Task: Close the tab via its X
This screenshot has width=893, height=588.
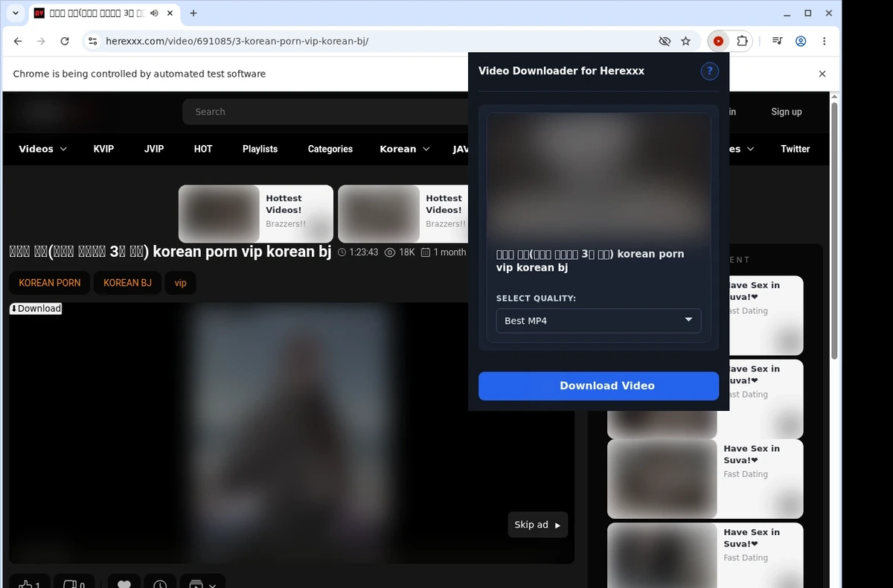Action: pos(170,13)
